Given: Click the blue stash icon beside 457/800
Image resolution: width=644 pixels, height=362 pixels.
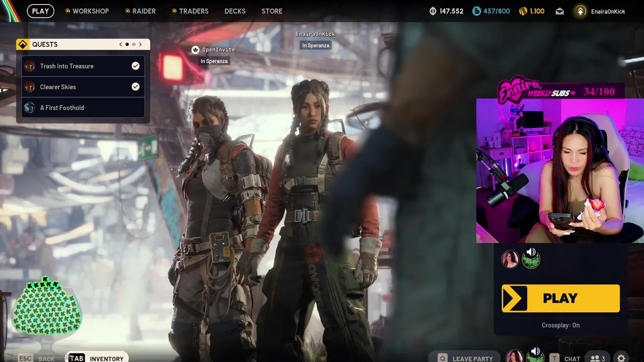Looking at the screenshot, I should tap(476, 11).
